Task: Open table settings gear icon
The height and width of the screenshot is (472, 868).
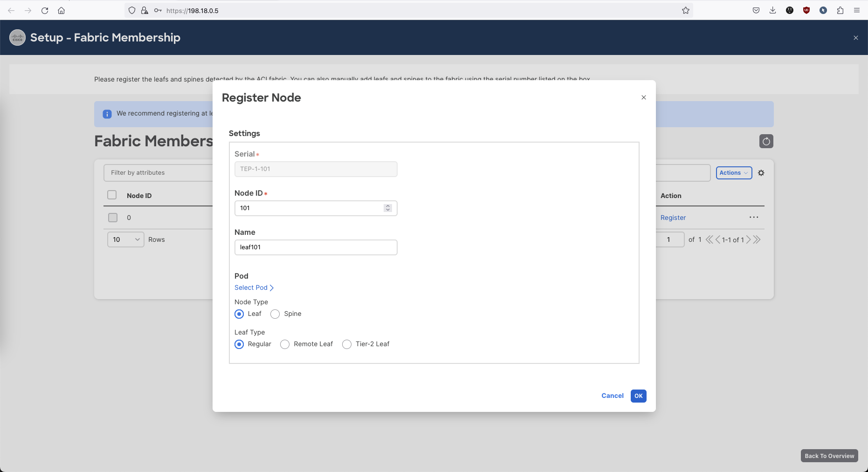Action: [761, 173]
